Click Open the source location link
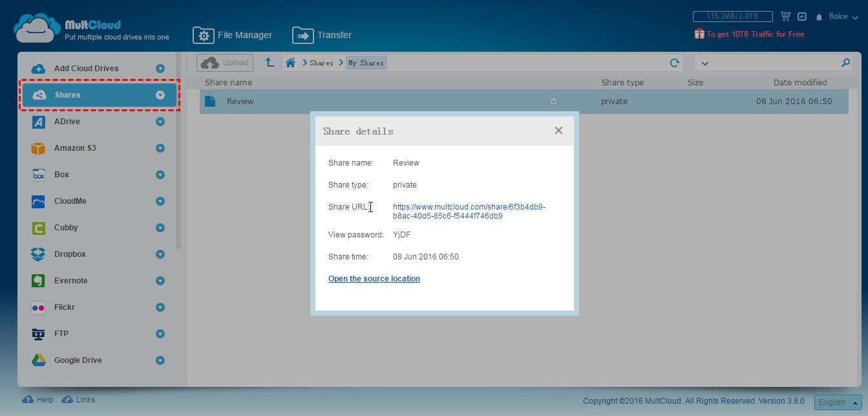 pyautogui.click(x=374, y=279)
